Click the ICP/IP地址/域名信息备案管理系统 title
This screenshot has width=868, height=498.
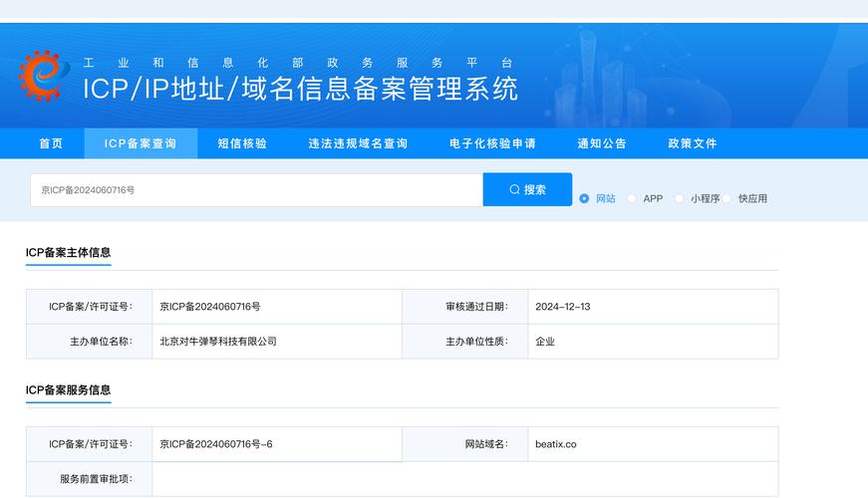(x=300, y=89)
